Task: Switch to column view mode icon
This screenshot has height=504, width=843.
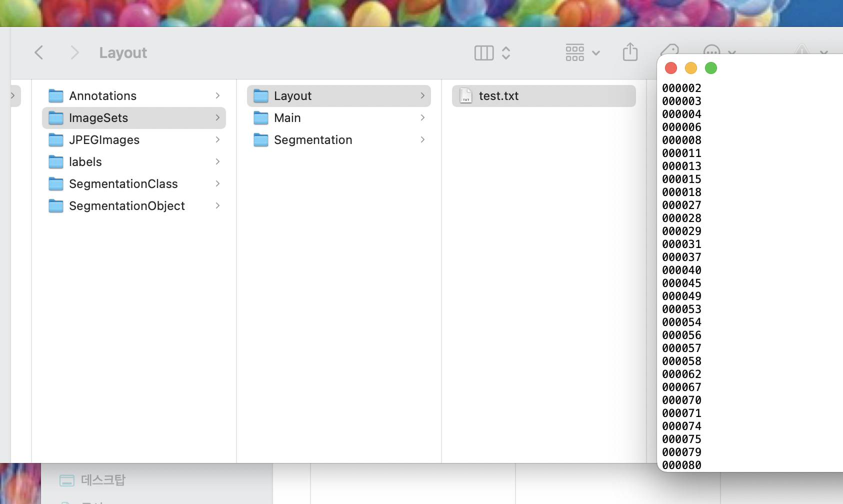Action: click(484, 53)
